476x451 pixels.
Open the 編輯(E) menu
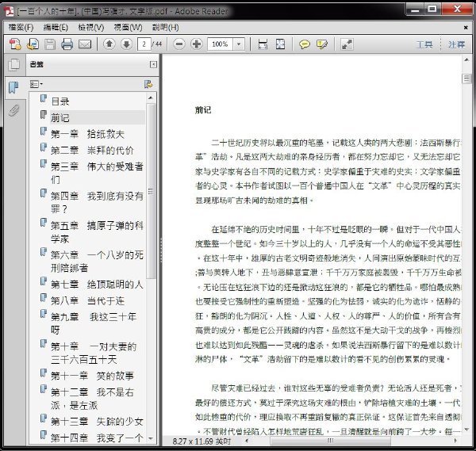(56, 27)
